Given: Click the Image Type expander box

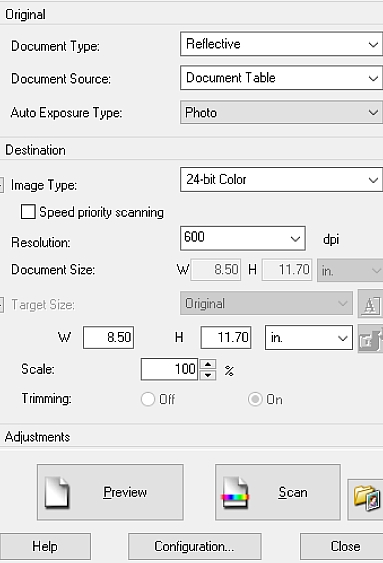Looking at the screenshot, I should click(1, 185).
